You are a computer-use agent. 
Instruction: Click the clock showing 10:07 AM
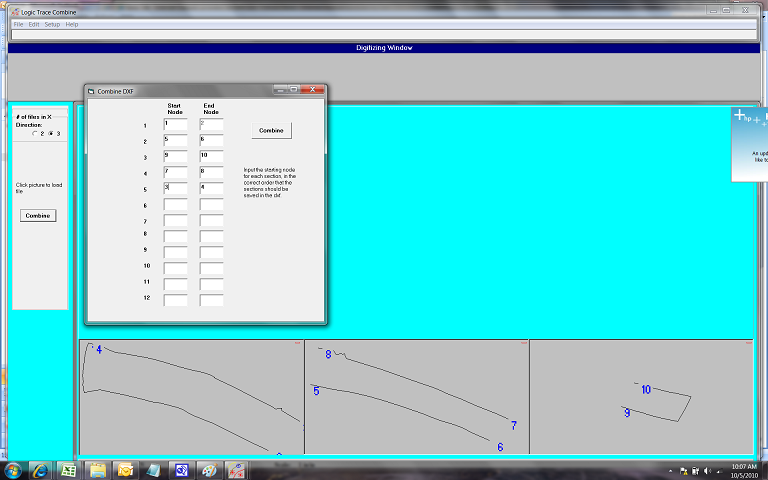click(744, 471)
